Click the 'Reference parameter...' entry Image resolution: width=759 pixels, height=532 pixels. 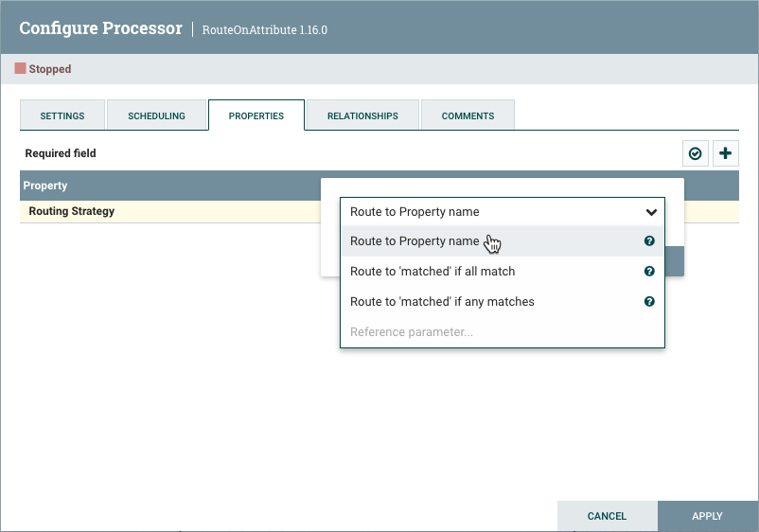tap(412, 332)
